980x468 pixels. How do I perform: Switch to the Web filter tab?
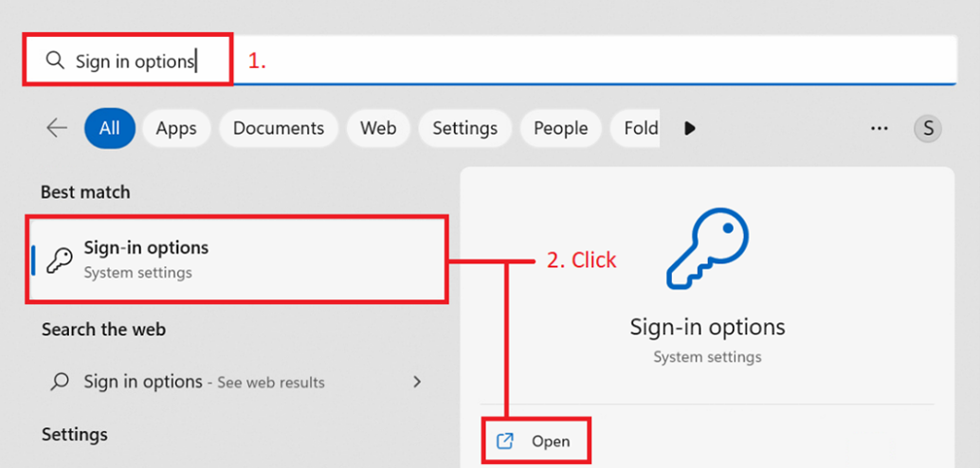(x=378, y=128)
